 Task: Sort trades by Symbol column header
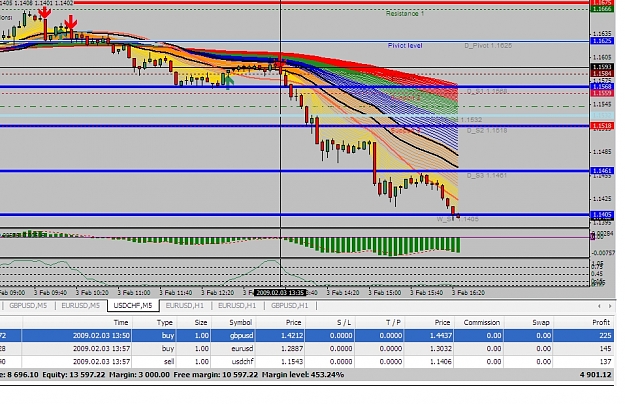(240, 322)
